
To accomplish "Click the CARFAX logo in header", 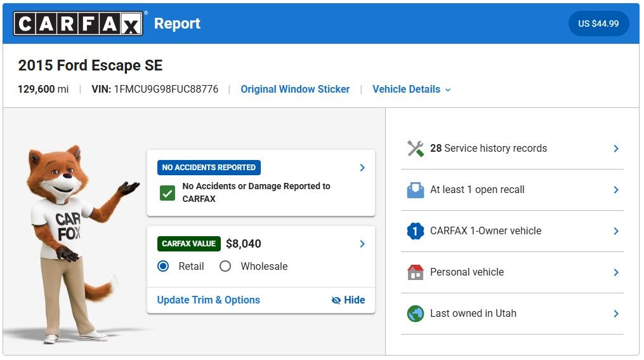I will pyautogui.click(x=78, y=23).
